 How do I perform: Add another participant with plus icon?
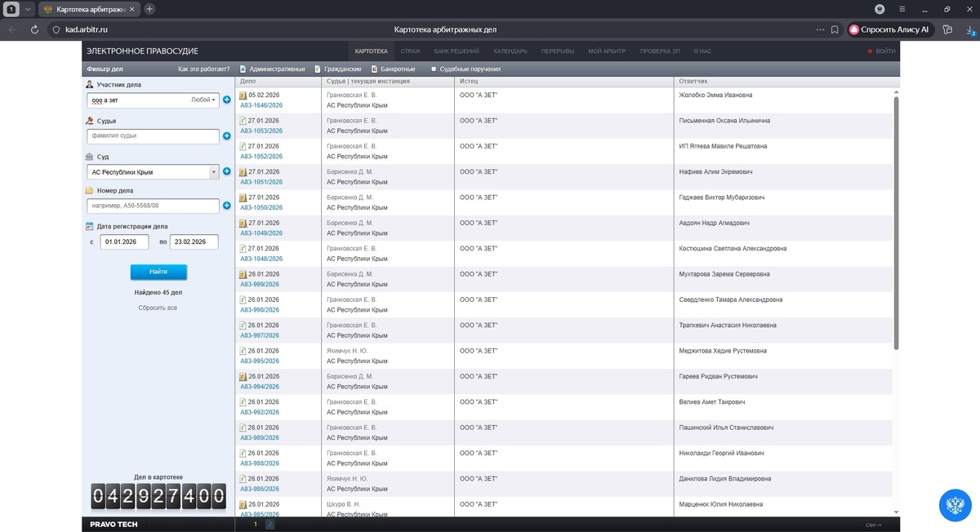tap(227, 100)
